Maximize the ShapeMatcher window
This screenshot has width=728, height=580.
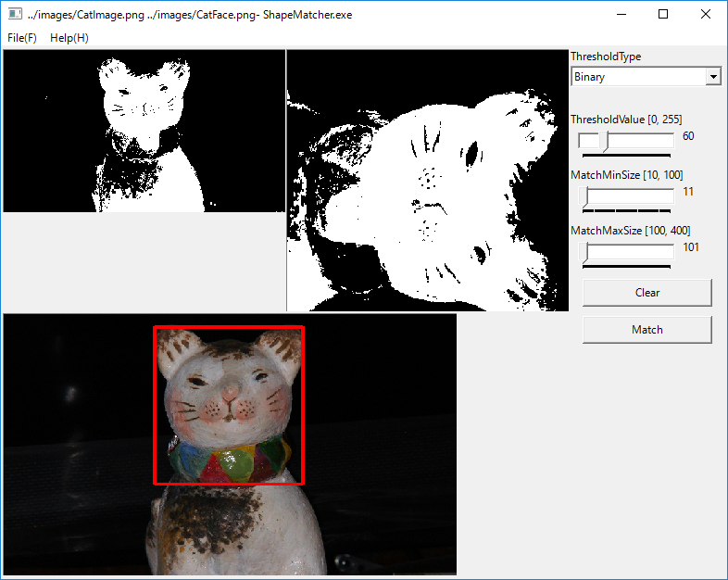click(x=663, y=15)
